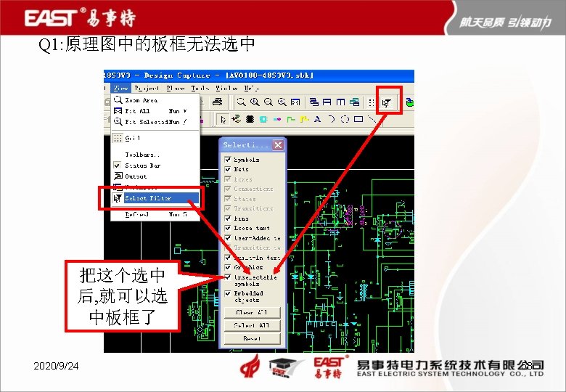Choose Fit All in View menu

pyautogui.click(x=155, y=111)
